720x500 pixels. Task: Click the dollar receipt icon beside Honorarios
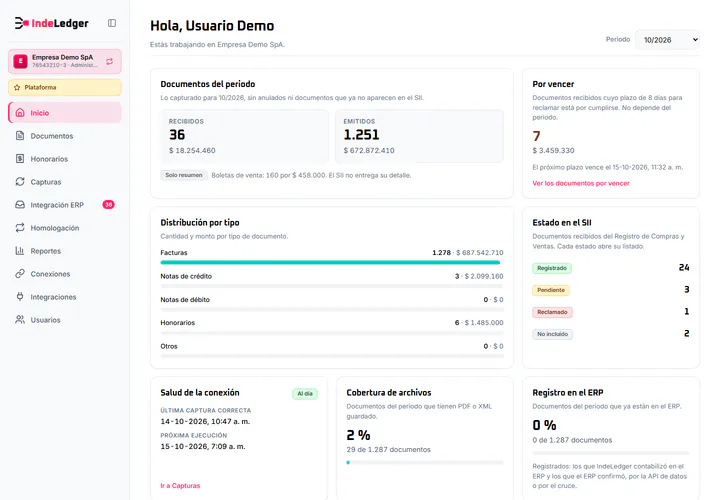[20, 158]
